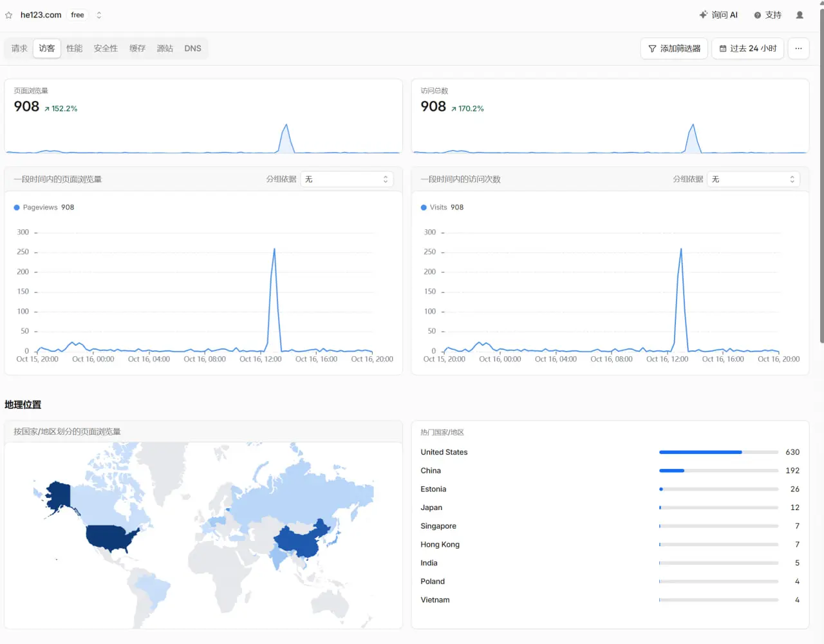Open the 源站 tab
The height and width of the screenshot is (644, 824).
click(x=165, y=48)
